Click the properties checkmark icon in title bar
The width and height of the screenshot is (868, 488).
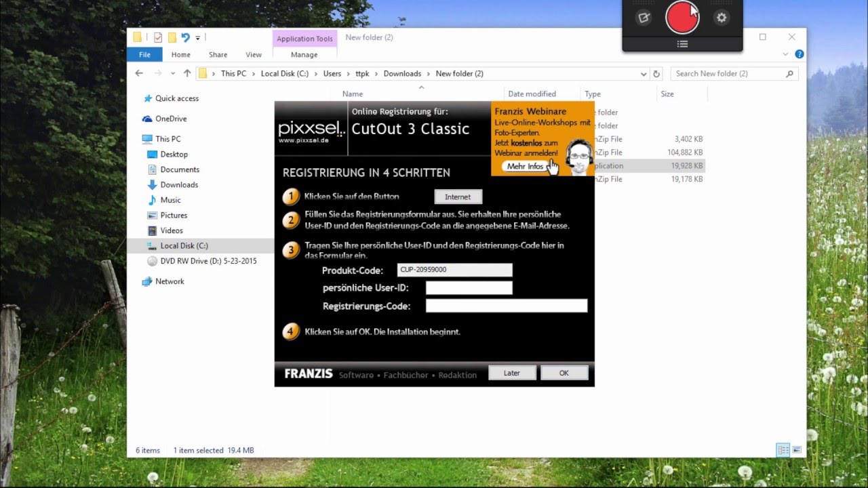[x=158, y=37]
